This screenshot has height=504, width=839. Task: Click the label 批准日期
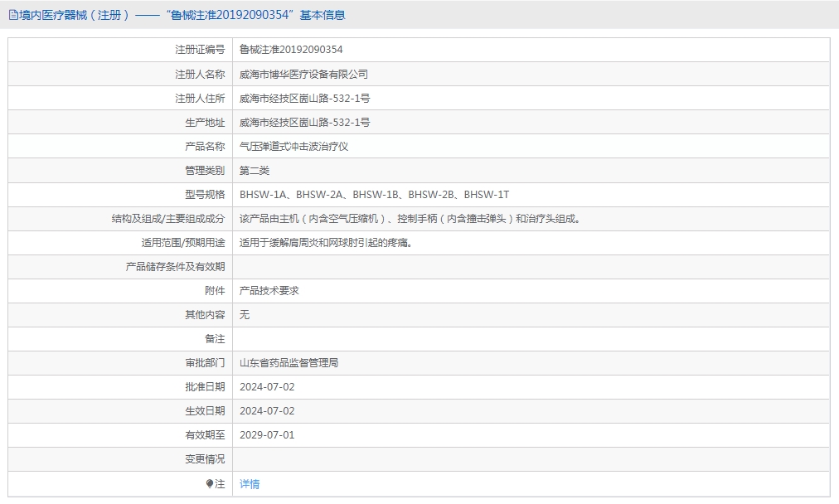click(x=205, y=387)
